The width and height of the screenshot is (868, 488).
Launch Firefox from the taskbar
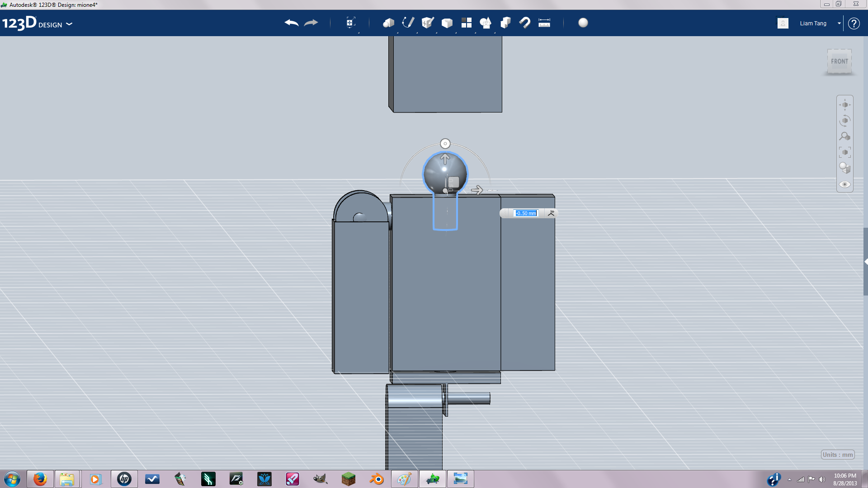(x=40, y=479)
